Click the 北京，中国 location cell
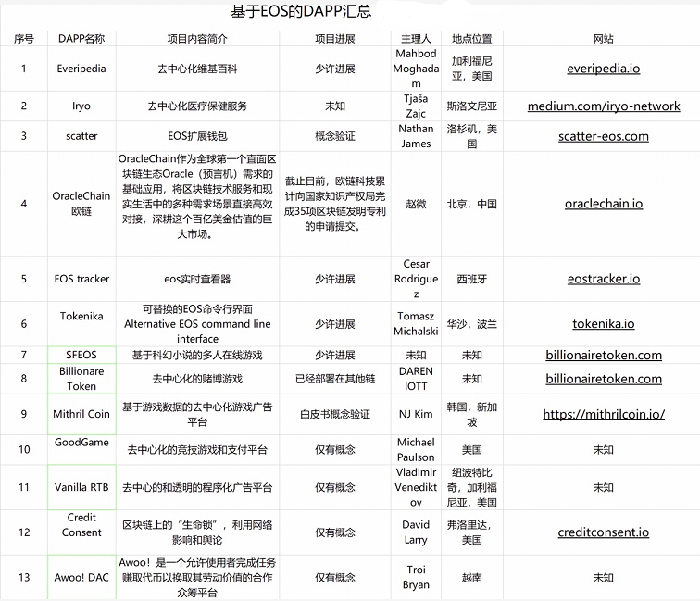The height and width of the screenshot is (601, 700). point(472,204)
